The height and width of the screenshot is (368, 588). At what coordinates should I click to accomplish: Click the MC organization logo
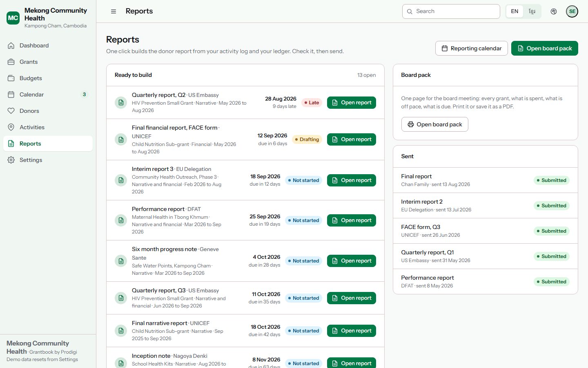[x=13, y=18]
